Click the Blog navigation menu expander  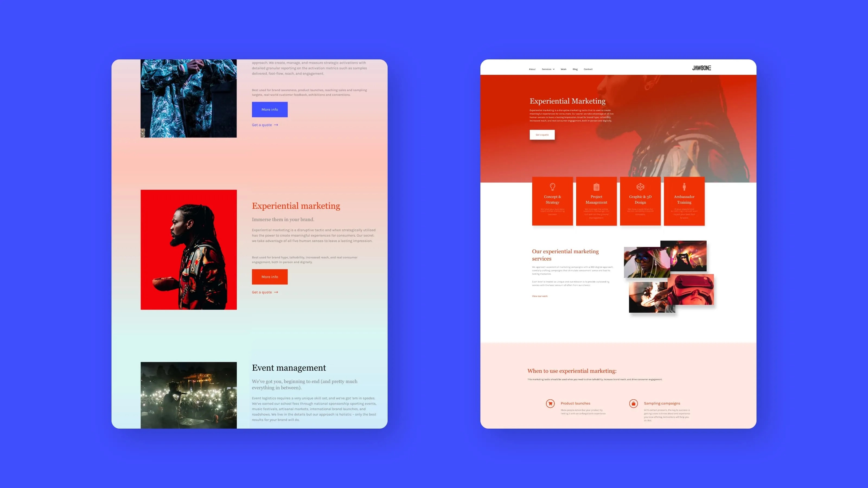point(575,69)
